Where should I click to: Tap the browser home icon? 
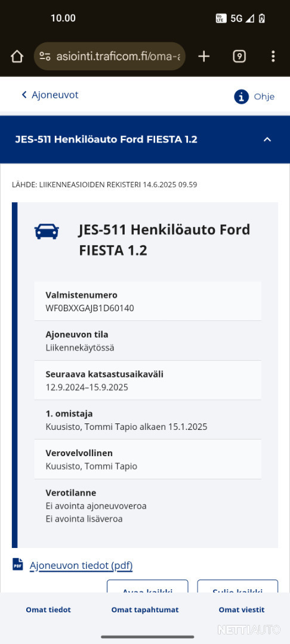pos(17,56)
